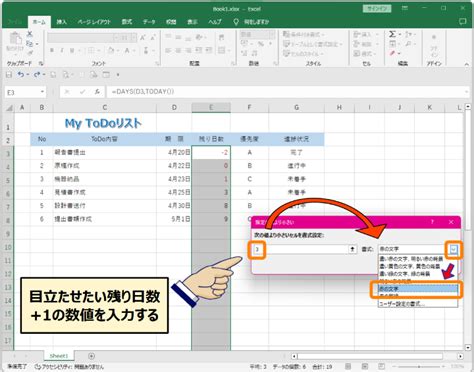The height and width of the screenshot is (372, 474).
Task: Click the Find and Select magnifier icon
Action: point(408,44)
